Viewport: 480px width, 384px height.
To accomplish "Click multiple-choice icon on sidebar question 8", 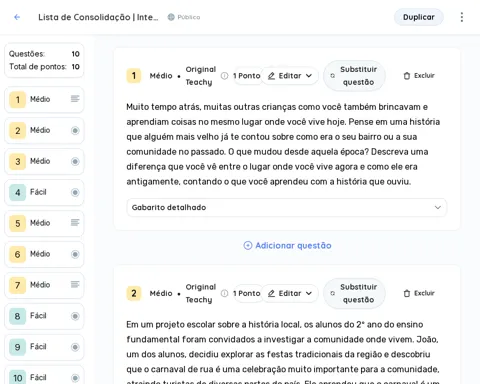I will pyautogui.click(x=75, y=316).
